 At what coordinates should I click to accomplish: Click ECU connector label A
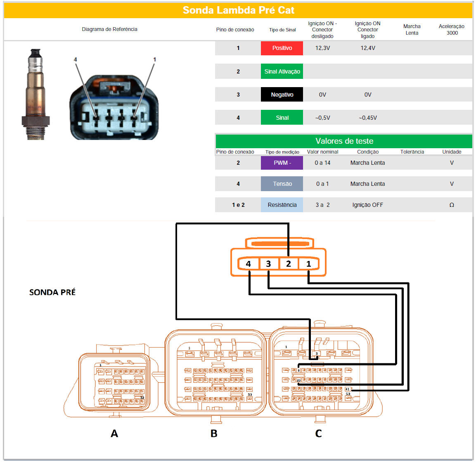tap(114, 434)
